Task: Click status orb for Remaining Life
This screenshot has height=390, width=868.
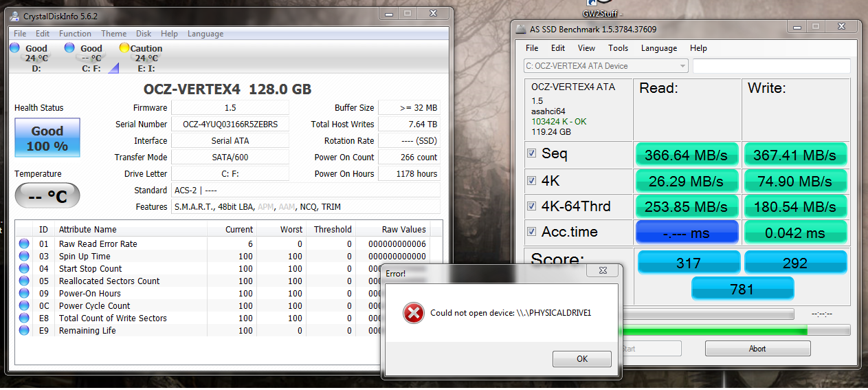Action: pos(24,330)
